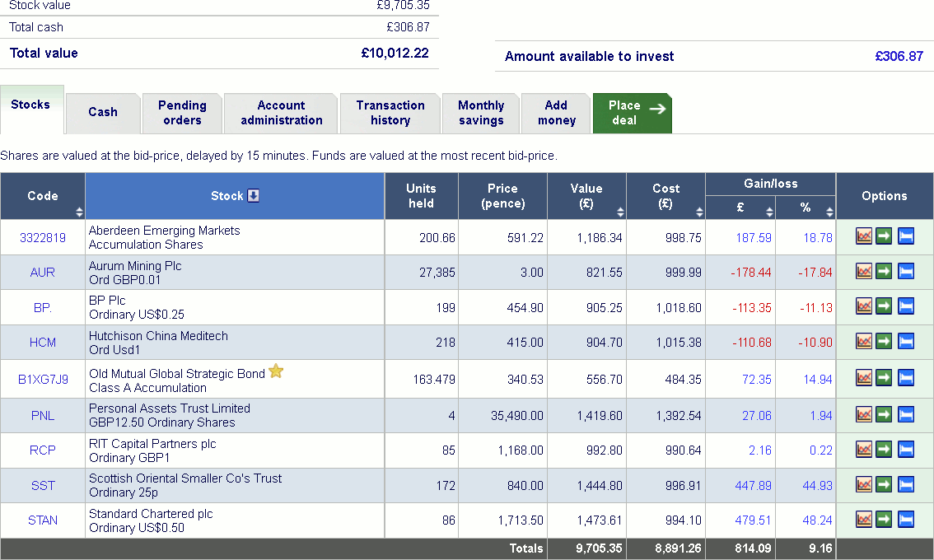
Task: Sort by the Cost (£) column arrows
Action: point(699,212)
